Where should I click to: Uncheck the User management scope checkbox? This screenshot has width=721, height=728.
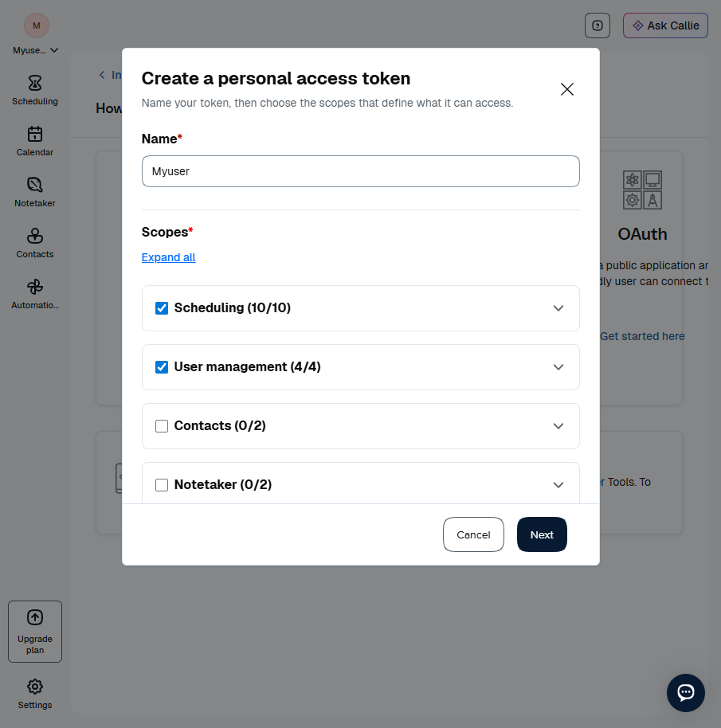pyautogui.click(x=162, y=367)
